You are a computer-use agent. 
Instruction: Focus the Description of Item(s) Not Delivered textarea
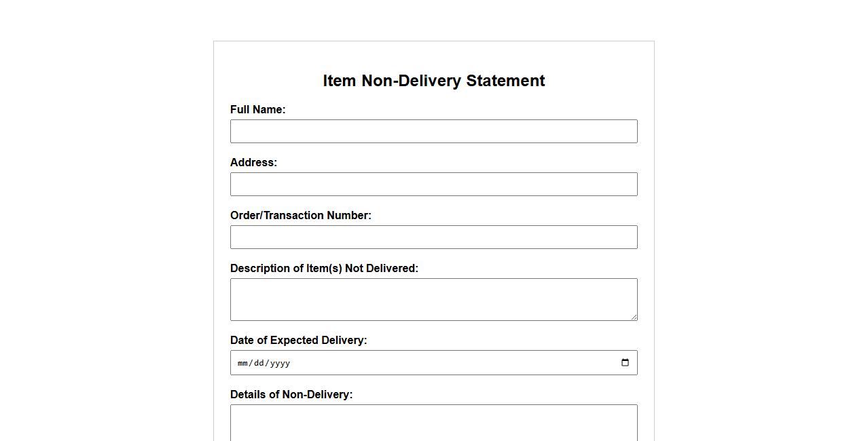(x=433, y=299)
